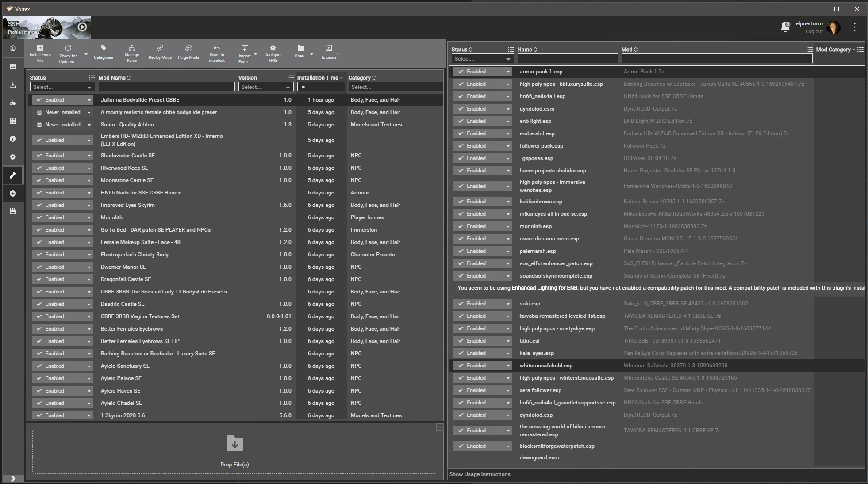Open the Profiles page from the sidebar

coord(13,66)
